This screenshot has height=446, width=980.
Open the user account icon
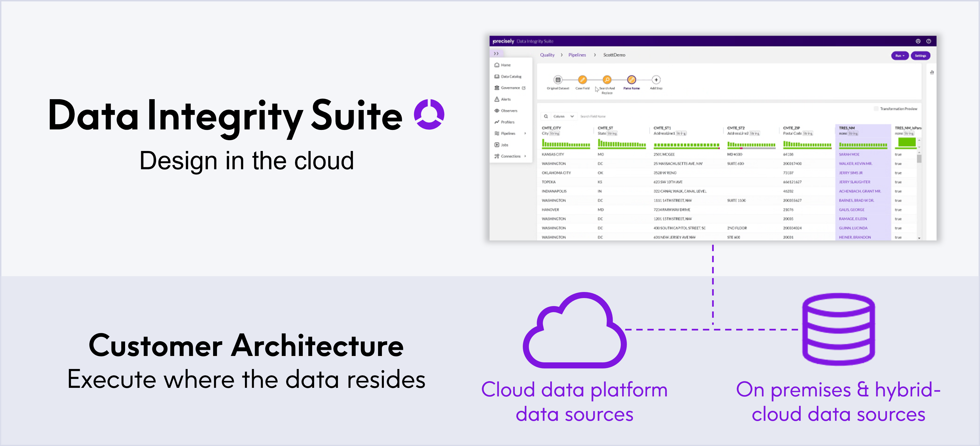[x=918, y=41]
